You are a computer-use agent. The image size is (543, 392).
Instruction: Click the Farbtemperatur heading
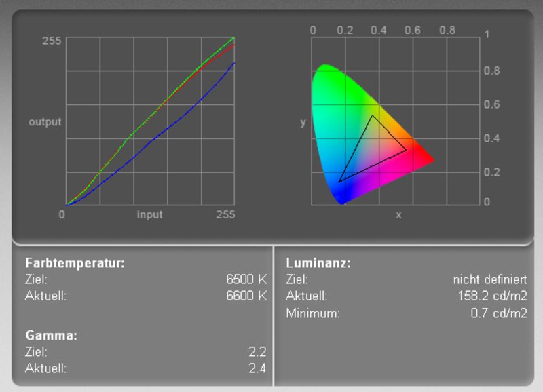point(75,263)
